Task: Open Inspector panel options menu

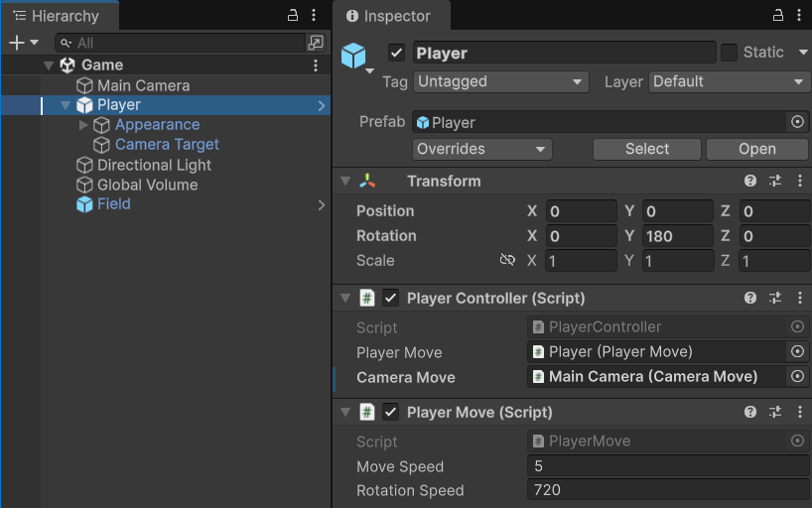Action: [x=799, y=15]
